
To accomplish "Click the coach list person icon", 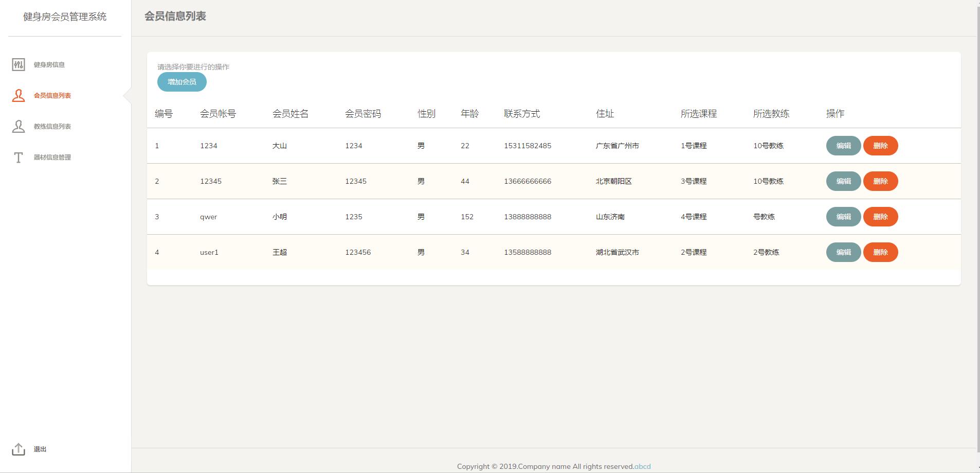I will click(19, 127).
